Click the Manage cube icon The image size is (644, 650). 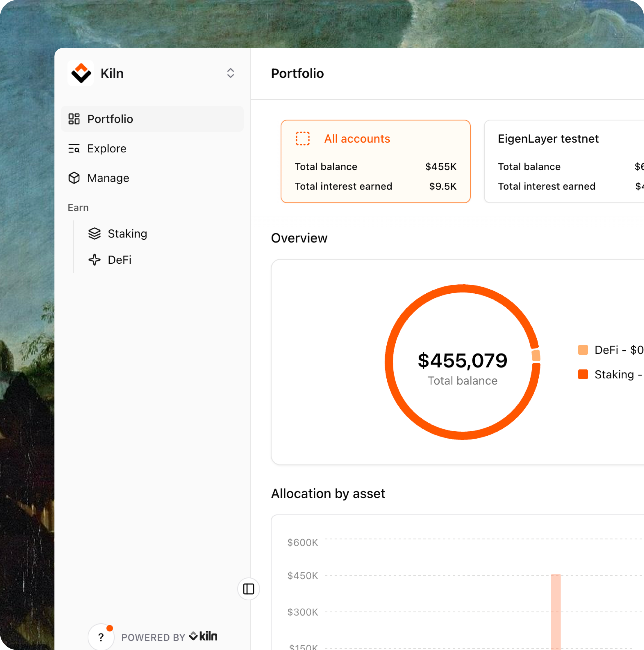(74, 178)
